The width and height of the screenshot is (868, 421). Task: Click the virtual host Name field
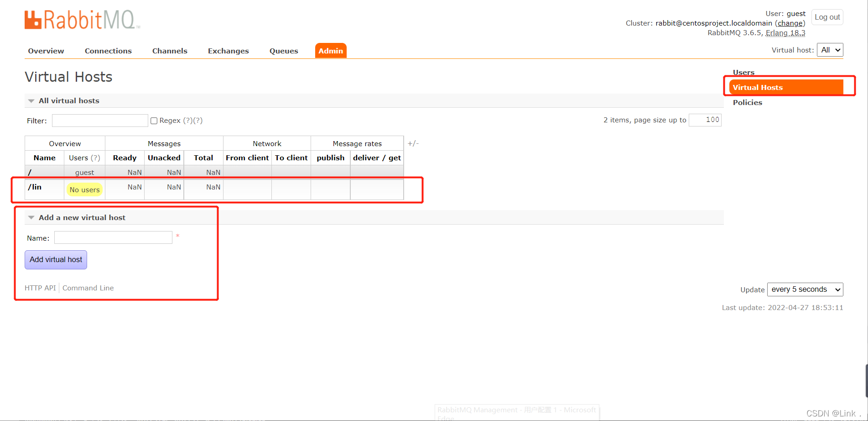pyautogui.click(x=113, y=237)
